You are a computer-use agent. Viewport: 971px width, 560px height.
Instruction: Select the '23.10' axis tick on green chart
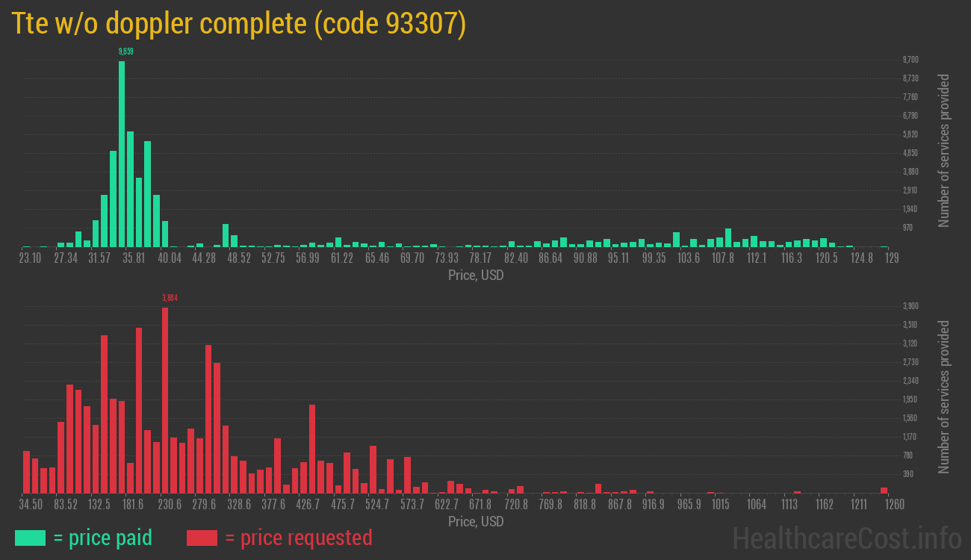point(30,258)
